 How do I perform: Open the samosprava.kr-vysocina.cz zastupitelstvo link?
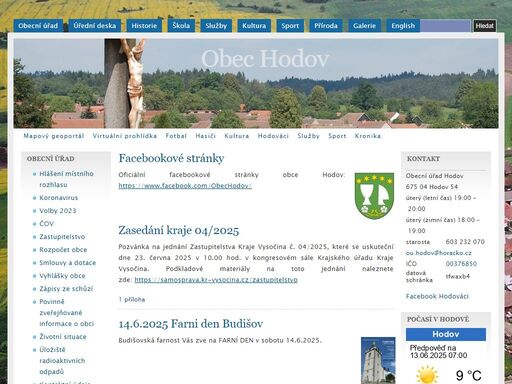(x=216, y=280)
